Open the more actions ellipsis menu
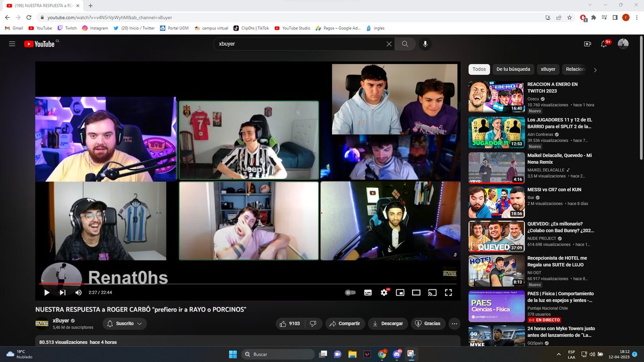644x362 pixels. tap(455, 323)
